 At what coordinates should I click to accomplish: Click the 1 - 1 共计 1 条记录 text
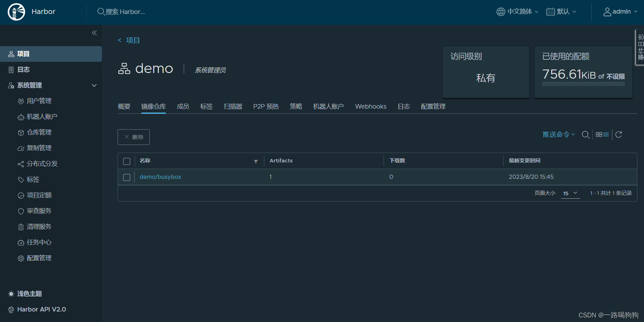pos(611,193)
